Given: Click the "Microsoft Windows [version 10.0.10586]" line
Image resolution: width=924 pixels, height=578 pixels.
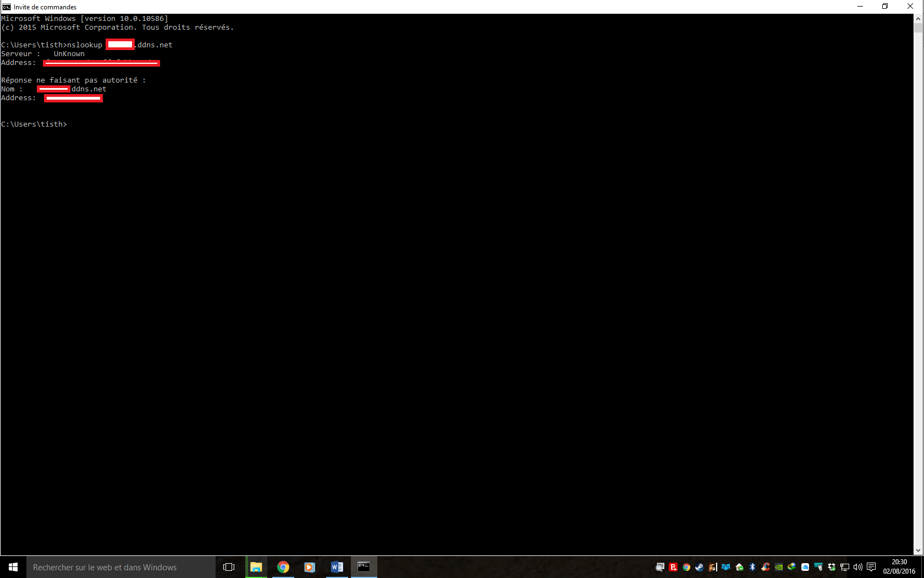Looking at the screenshot, I should click(85, 19).
